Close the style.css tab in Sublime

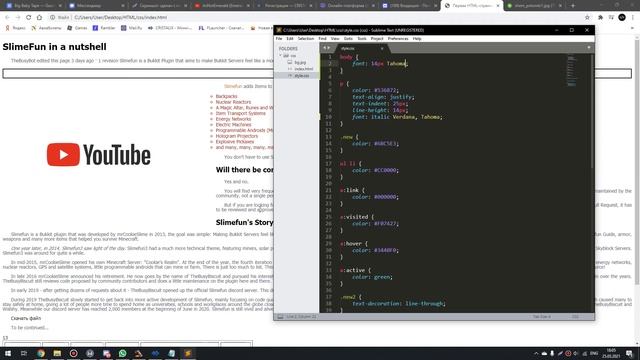point(382,49)
